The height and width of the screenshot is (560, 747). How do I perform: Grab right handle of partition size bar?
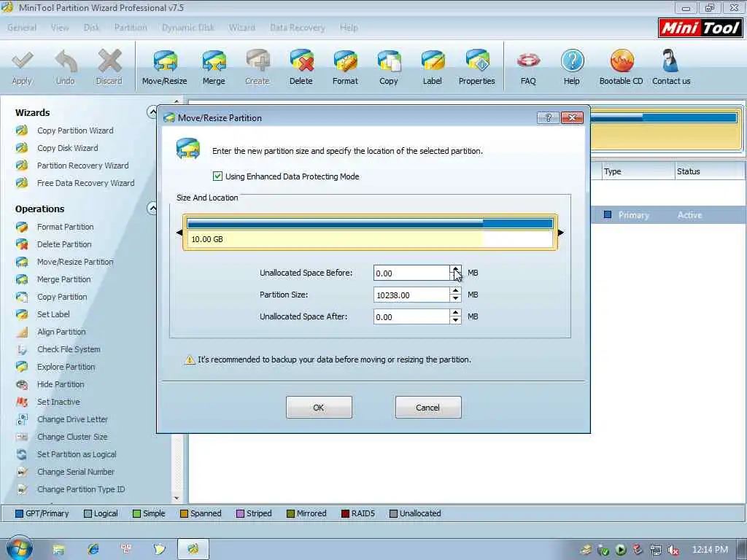[561, 233]
